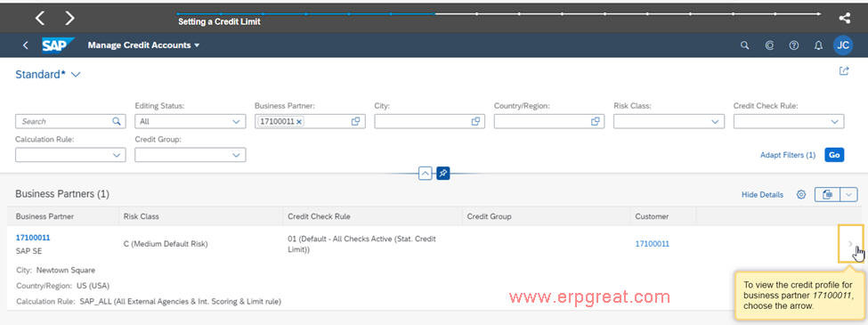Open table settings gear icon
This screenshot has height=325, width=868.
800,194
